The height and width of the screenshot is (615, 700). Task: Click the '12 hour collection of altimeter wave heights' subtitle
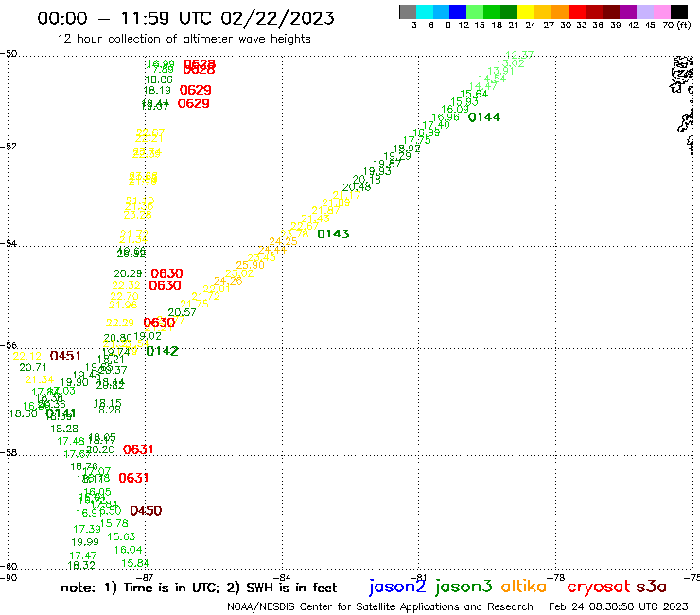[184, 39]
